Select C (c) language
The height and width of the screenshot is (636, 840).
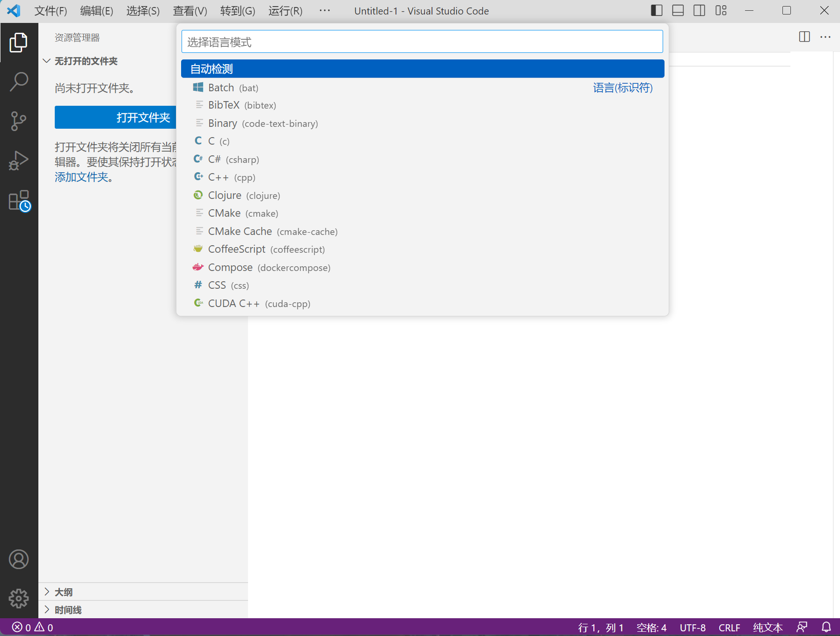point(423,141)
